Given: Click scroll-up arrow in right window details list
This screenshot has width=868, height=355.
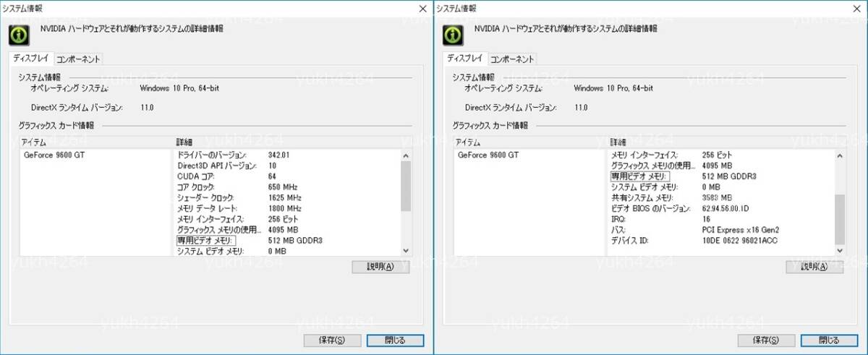Looking at the screenshot, I should [x=839, y=155].
